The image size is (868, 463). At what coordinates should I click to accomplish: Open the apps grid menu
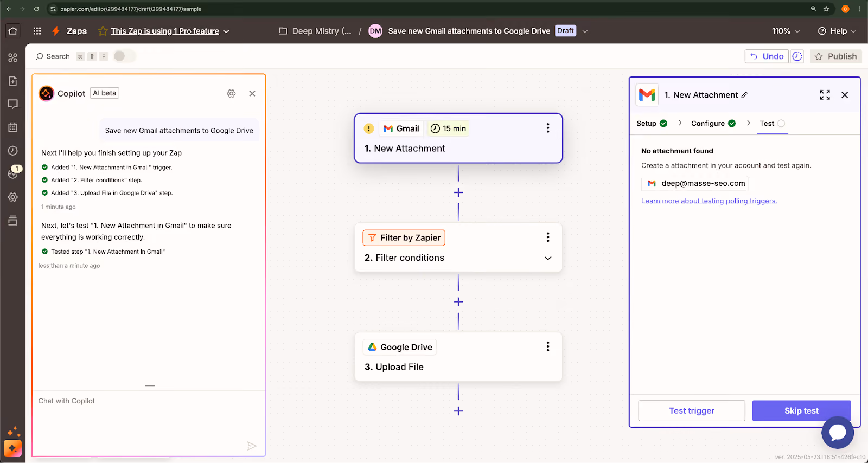[37, 31]
